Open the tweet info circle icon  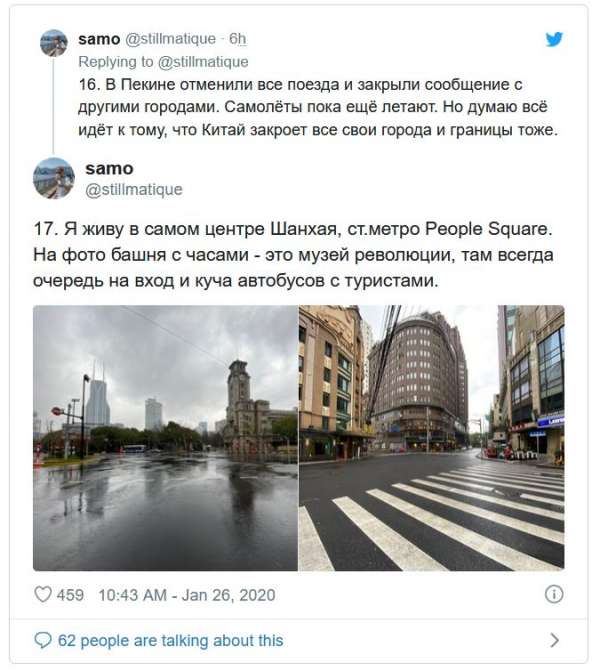click(554, 594)
